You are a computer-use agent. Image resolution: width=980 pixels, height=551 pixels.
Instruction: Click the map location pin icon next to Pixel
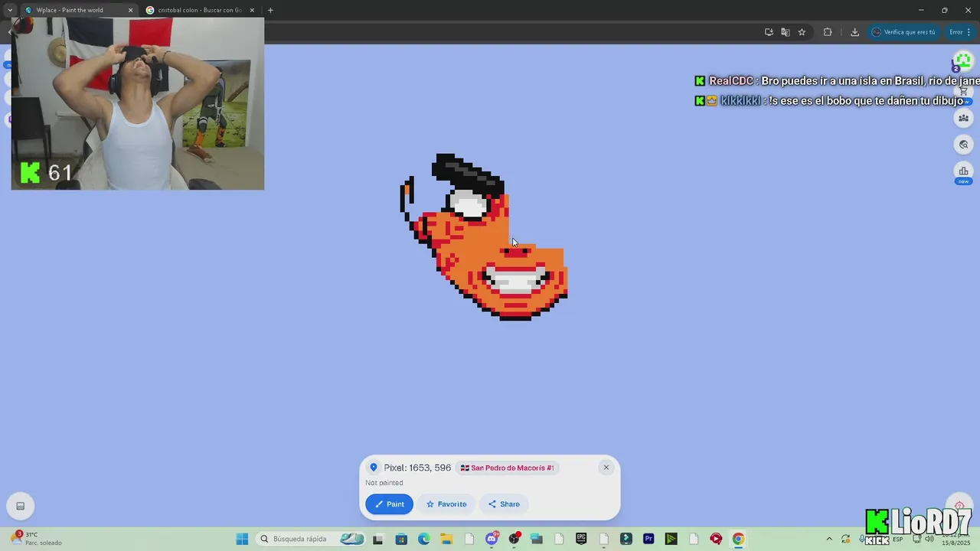click(x=374, y=468)
